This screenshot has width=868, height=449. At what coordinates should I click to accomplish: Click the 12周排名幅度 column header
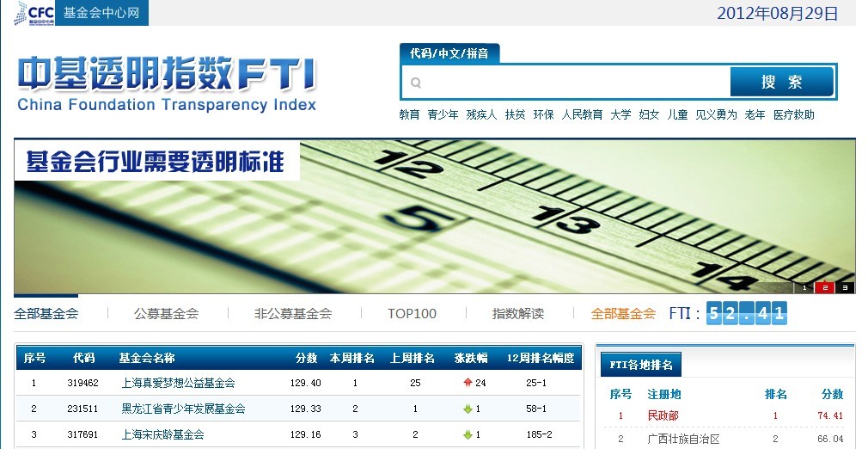(541, 358)
